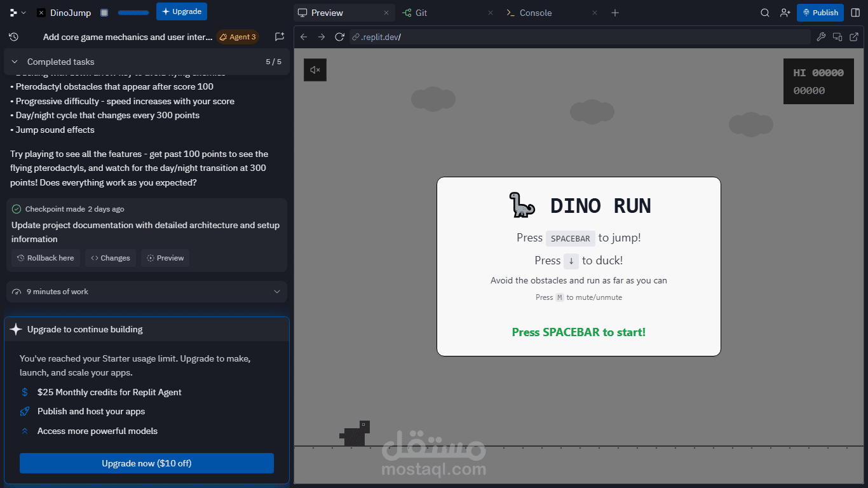Toggle the panel layout icon beside Publish

tap(855, 13)
